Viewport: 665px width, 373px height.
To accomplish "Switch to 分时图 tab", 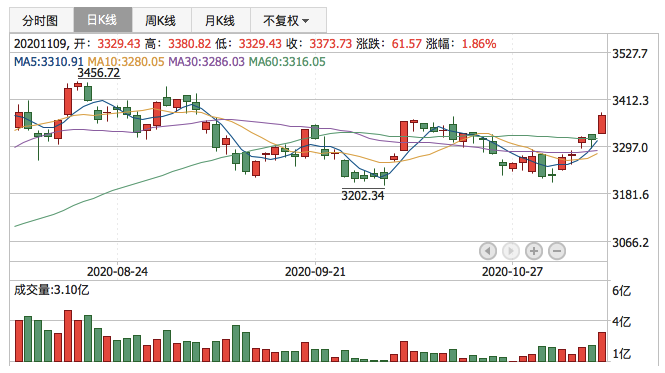I will [41, 20].
